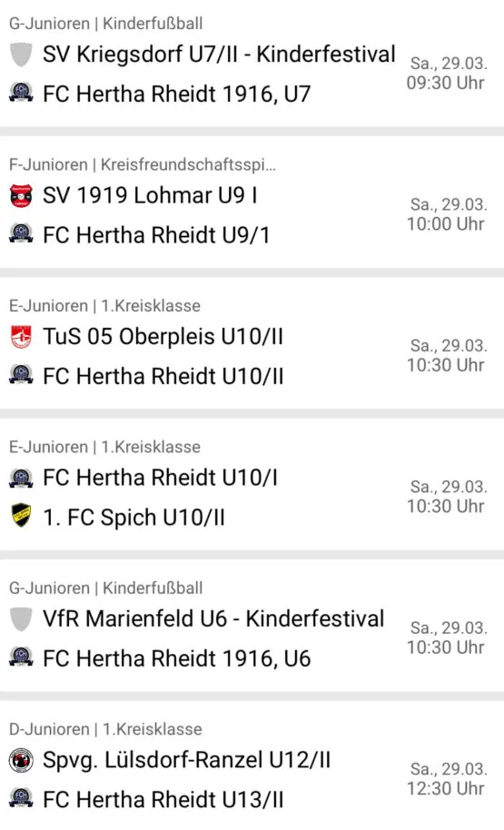Click the Hertha Rheidt logo beside U9/1
The width and height of the screenshot is (504, 830).
tap(21, 233)
